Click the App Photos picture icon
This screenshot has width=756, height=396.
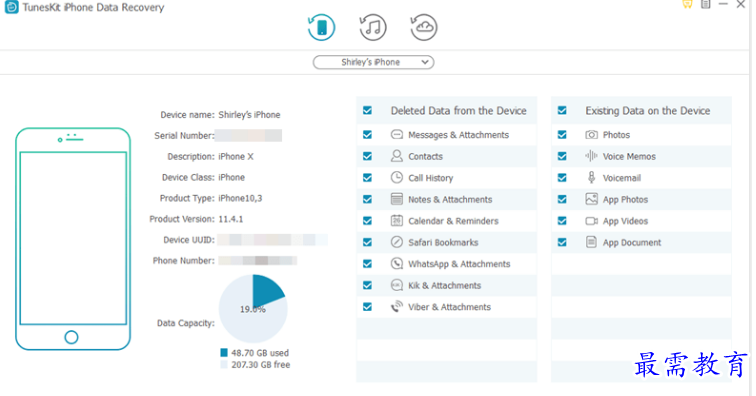[x=592, y=199]
